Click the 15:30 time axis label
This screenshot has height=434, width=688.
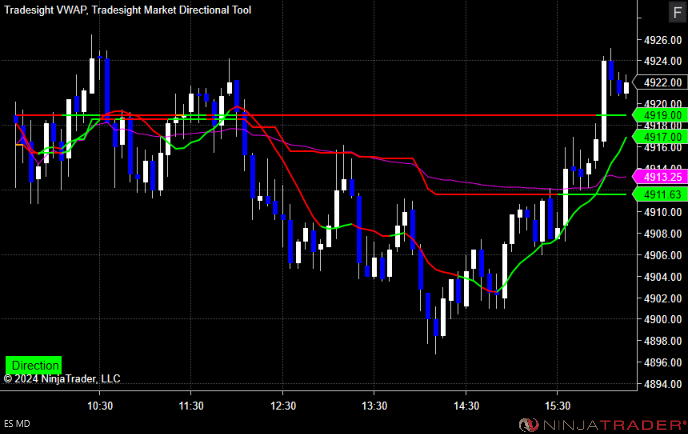[x=558, y=406]
